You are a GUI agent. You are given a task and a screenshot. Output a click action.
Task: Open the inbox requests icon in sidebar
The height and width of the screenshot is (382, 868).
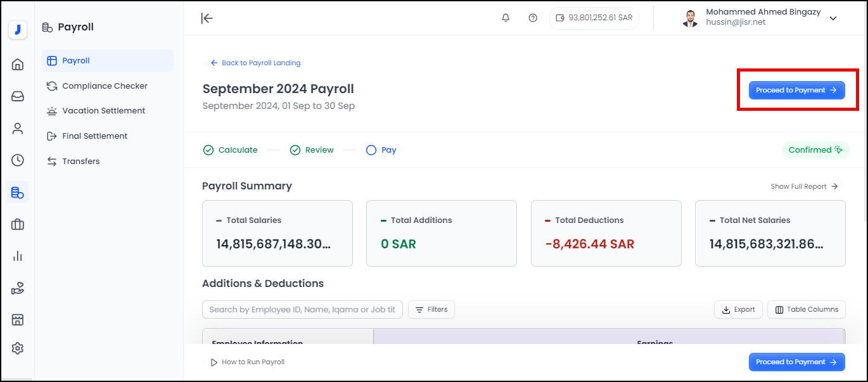tap(17, 96)
